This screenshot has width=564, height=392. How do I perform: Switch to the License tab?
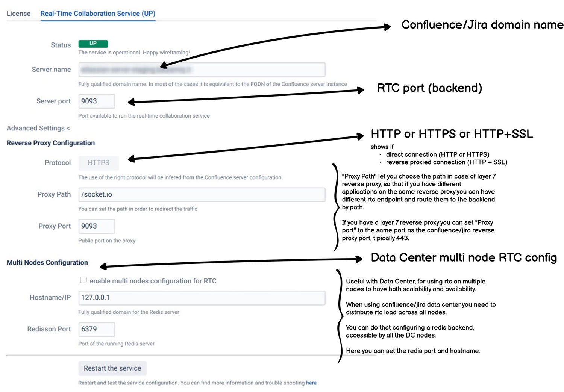coord(18,14)
